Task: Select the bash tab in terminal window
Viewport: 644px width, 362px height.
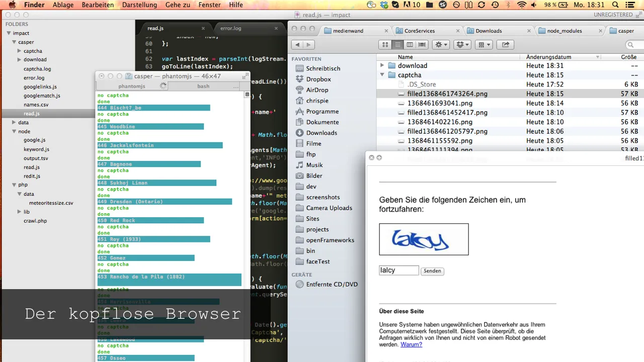Action: click(x=203, y=86)
